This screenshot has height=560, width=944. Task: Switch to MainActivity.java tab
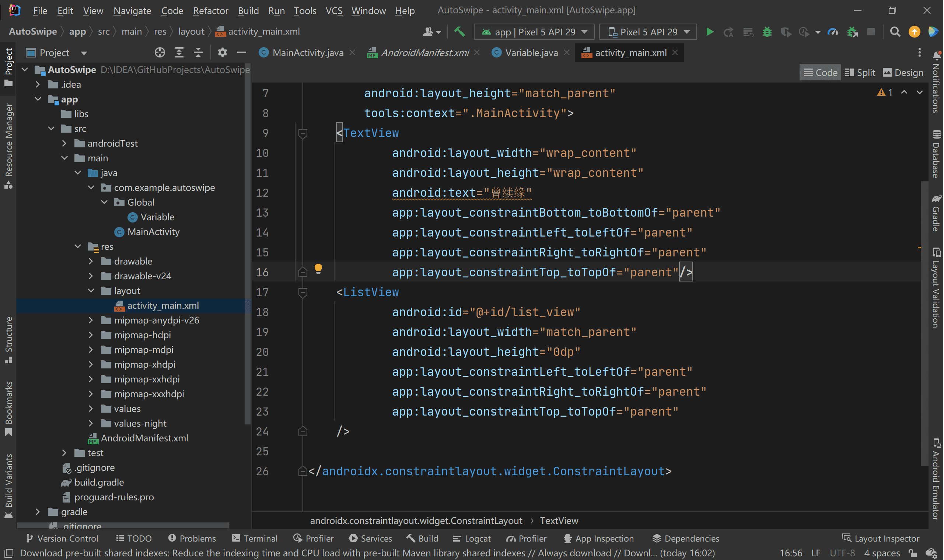point(308,53)
